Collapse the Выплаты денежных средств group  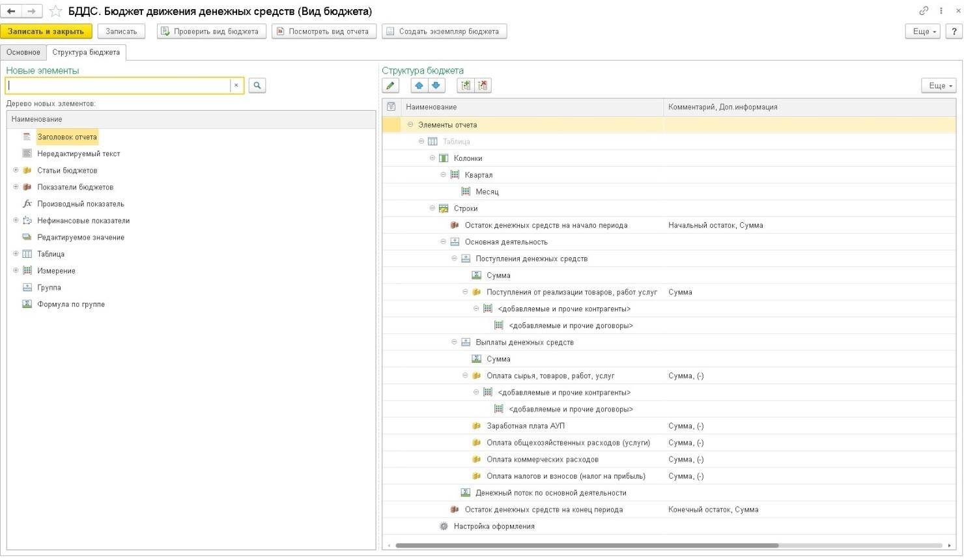(x=455, y=342)
